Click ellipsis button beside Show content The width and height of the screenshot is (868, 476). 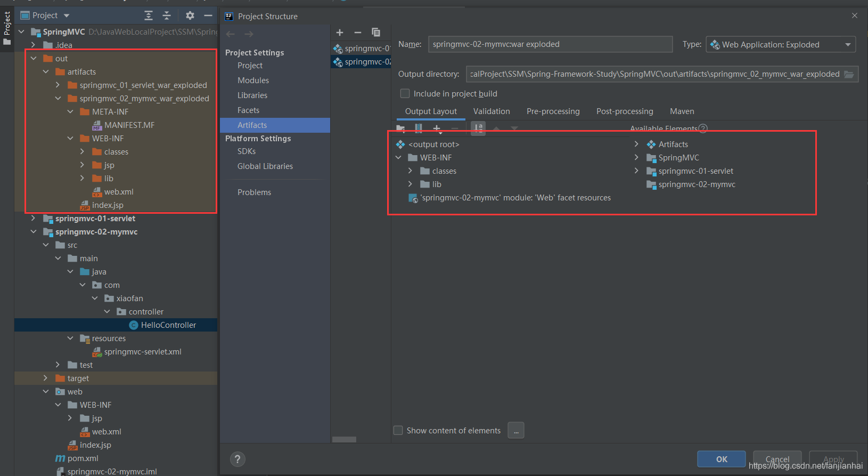pos(516,430)
